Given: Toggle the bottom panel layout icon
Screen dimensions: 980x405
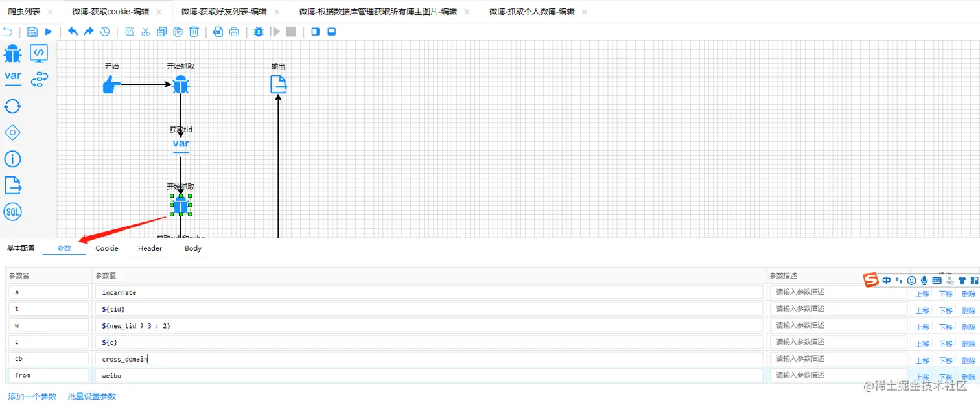Looking at the screenshot, I should (332, 32).
